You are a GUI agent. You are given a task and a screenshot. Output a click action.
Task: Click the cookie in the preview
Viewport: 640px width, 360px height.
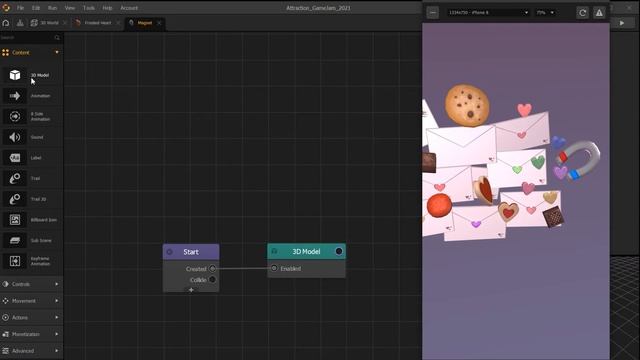[x=467, y=105]
